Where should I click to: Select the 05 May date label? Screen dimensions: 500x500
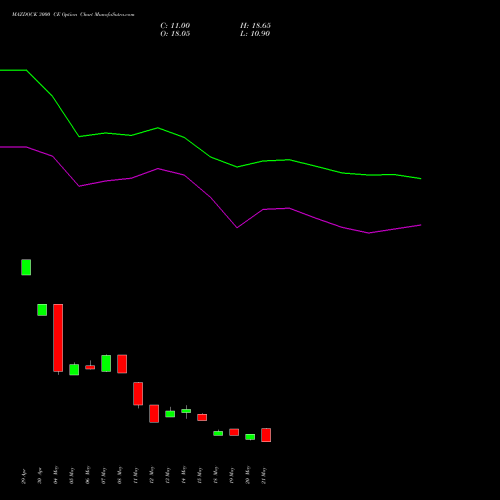pyautogui.click(x=72, y=475)
